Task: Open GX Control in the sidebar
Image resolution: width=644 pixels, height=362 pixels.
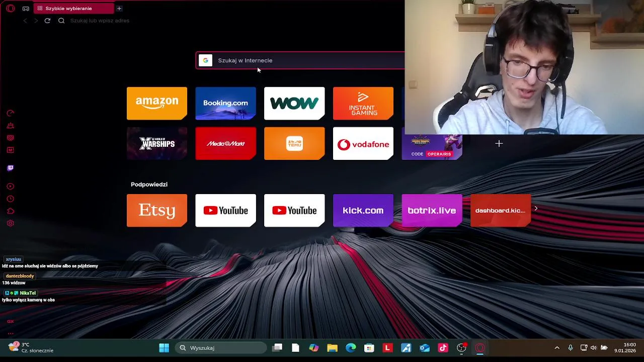Action: click(x=10, y=113)
